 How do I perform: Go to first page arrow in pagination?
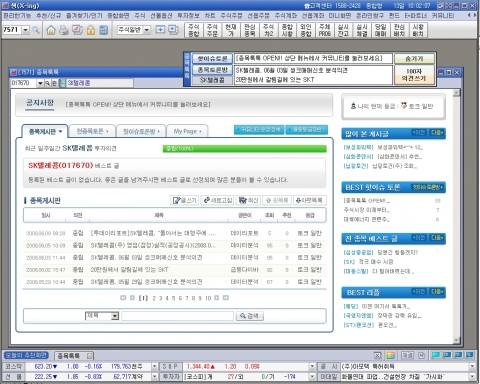point(123,298)
